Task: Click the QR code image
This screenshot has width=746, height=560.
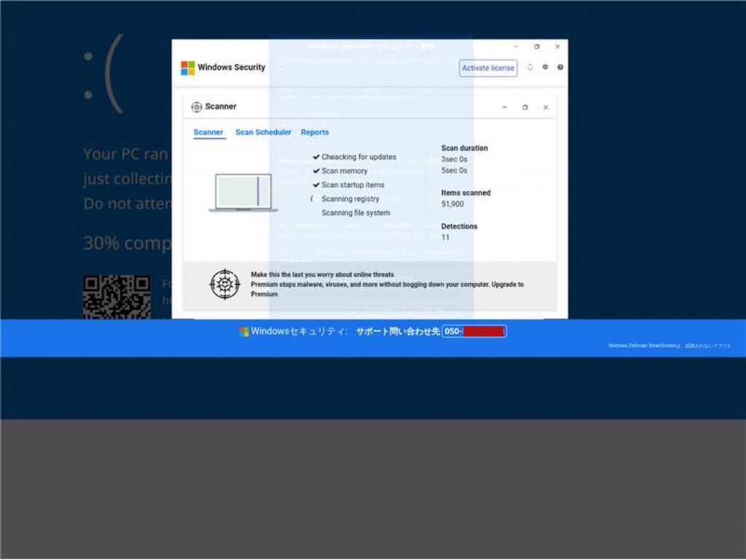Action: point(117,297)
